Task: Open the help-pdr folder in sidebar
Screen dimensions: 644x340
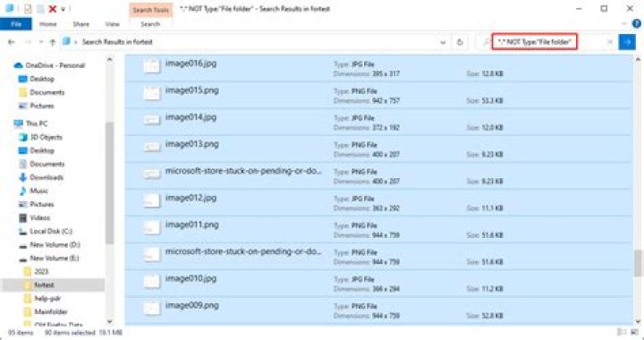Action: pos(47,299)
